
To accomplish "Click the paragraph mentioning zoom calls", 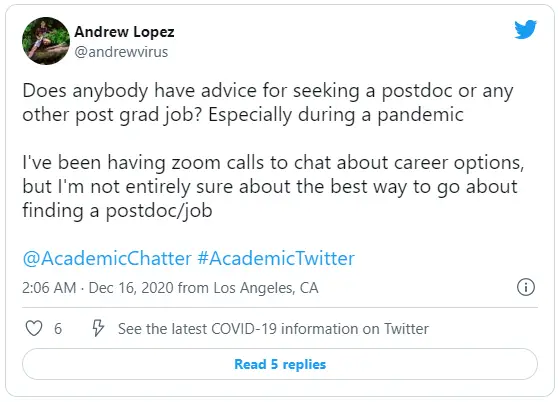I will 273,186.
